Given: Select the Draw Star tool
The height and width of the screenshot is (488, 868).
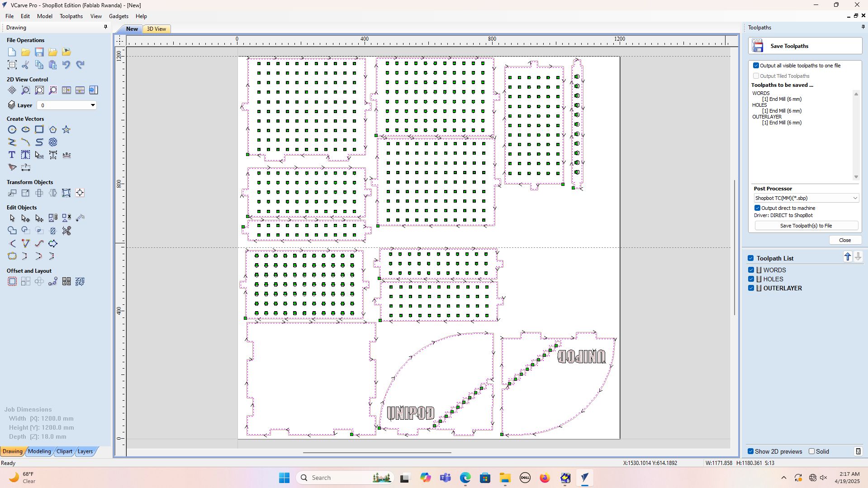Looking at the screenshot, I should [66, 130].
